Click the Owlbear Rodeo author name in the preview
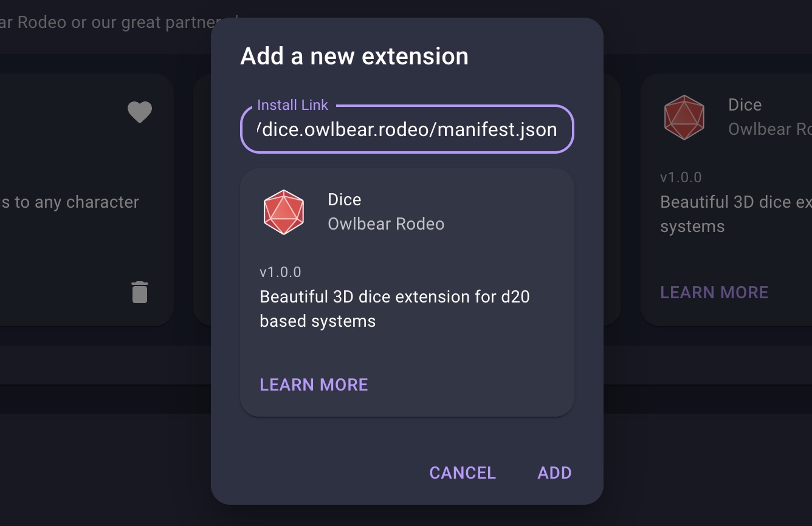The width and height of the screenshot is (812, 526). (x=386, y=224)
